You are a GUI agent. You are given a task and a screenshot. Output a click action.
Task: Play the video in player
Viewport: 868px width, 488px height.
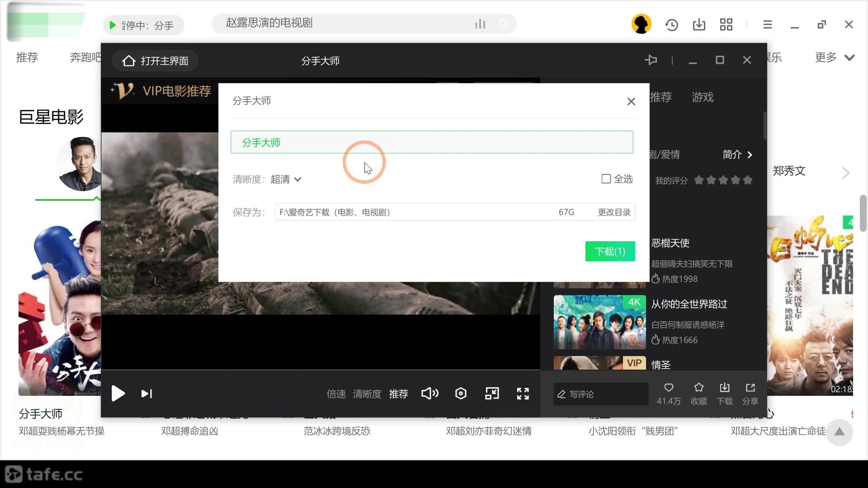point(118,394)
